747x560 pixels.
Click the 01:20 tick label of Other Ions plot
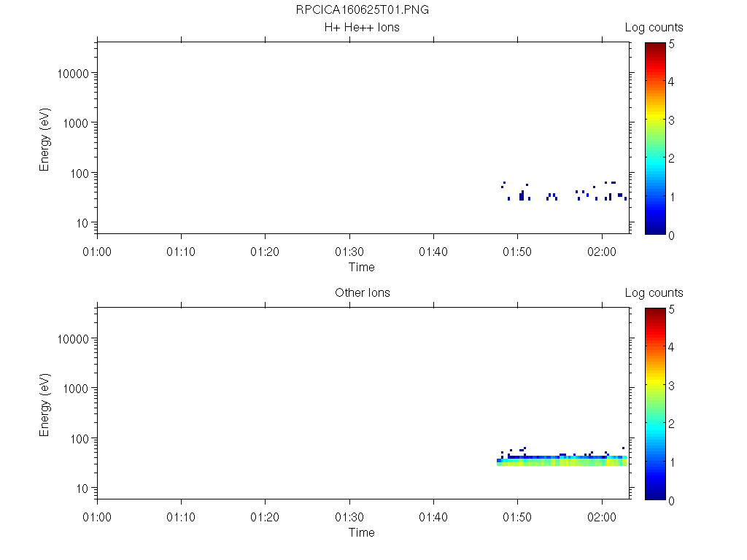click(265, 517)
